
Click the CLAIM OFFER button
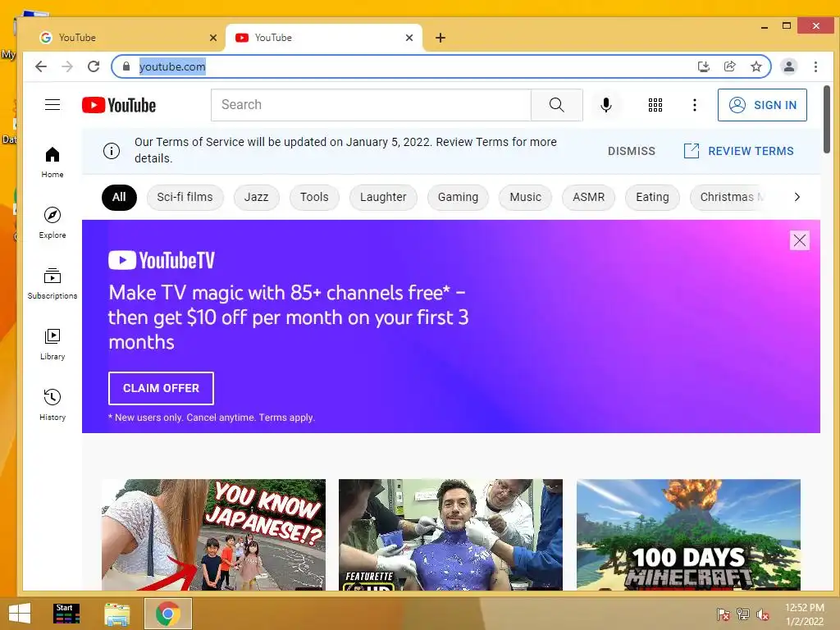(x=161, y=388)
